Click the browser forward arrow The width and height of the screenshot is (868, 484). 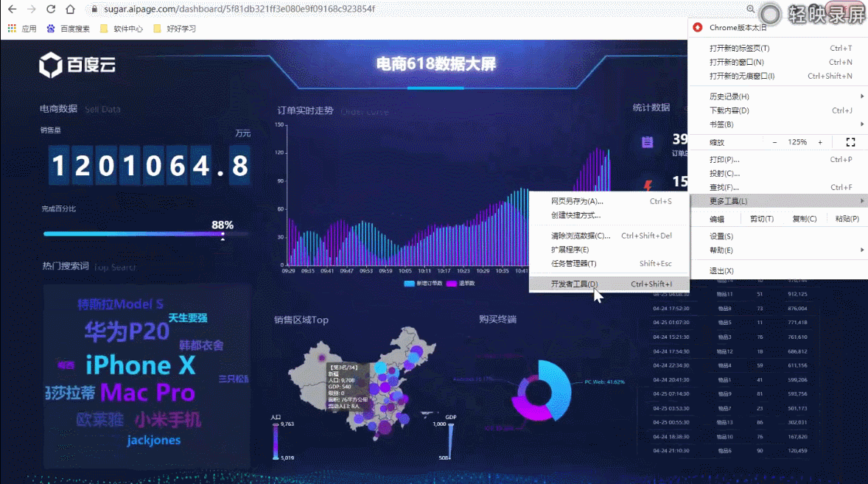32,9
